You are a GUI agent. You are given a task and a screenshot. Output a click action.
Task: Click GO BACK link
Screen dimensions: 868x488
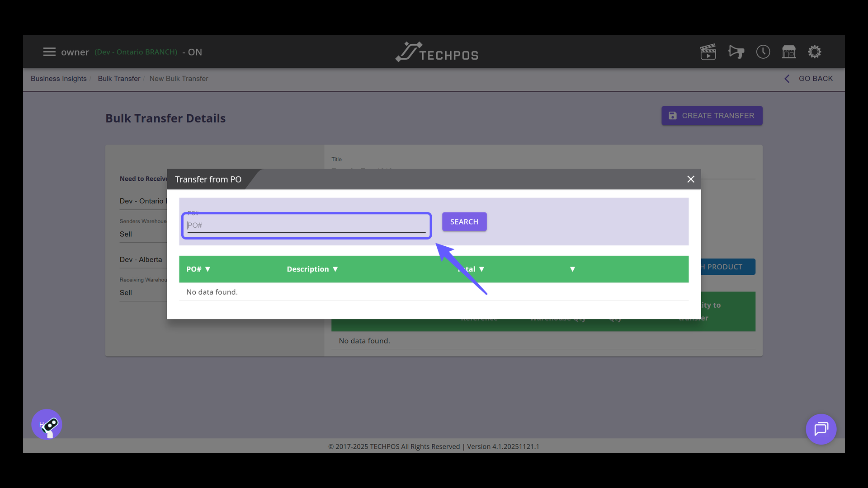[x=809, y=79]
